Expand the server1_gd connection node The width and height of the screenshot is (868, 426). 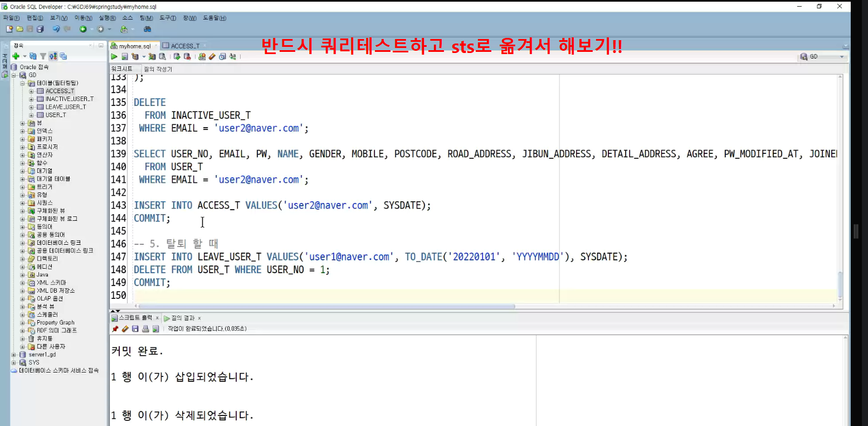pyautogui.click(x=14, y=355)
